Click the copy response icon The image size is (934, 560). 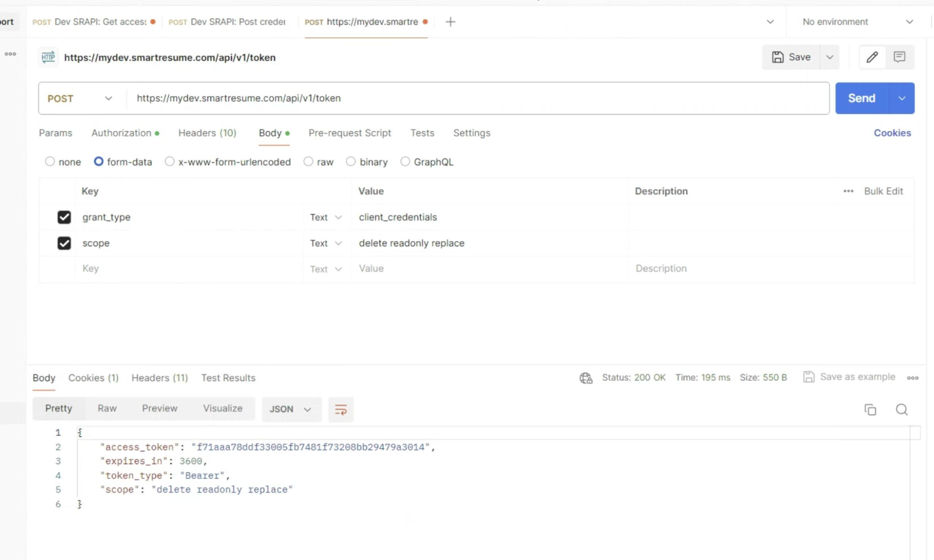pyautogui.click(x=870, y=410)
